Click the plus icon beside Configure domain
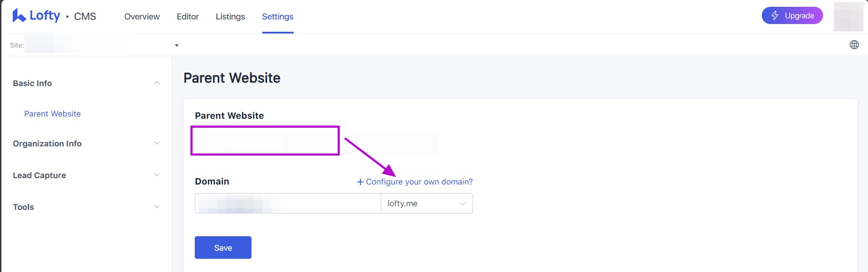Viewport: 868px width, 272px height. tap(360, 182)
